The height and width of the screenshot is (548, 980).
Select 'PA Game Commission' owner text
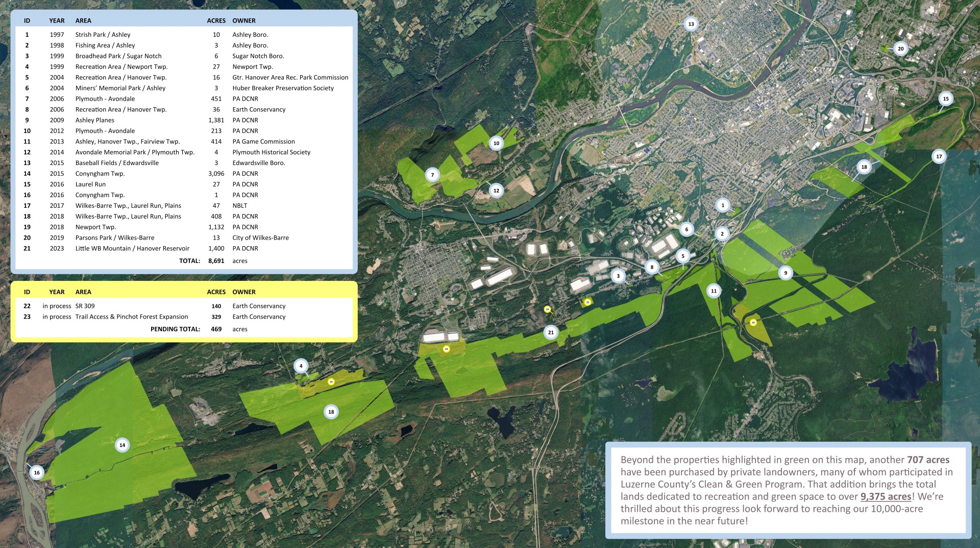point(263,142)
